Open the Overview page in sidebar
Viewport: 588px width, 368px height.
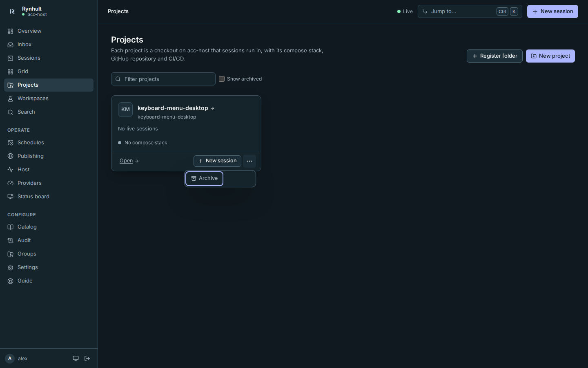[x=49, y=31]
